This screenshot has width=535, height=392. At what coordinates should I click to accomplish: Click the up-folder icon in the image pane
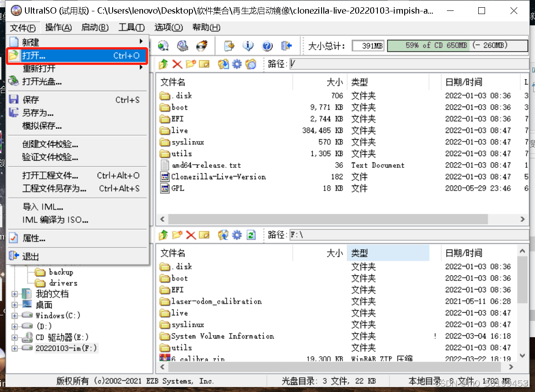click(x=163, y=64)
